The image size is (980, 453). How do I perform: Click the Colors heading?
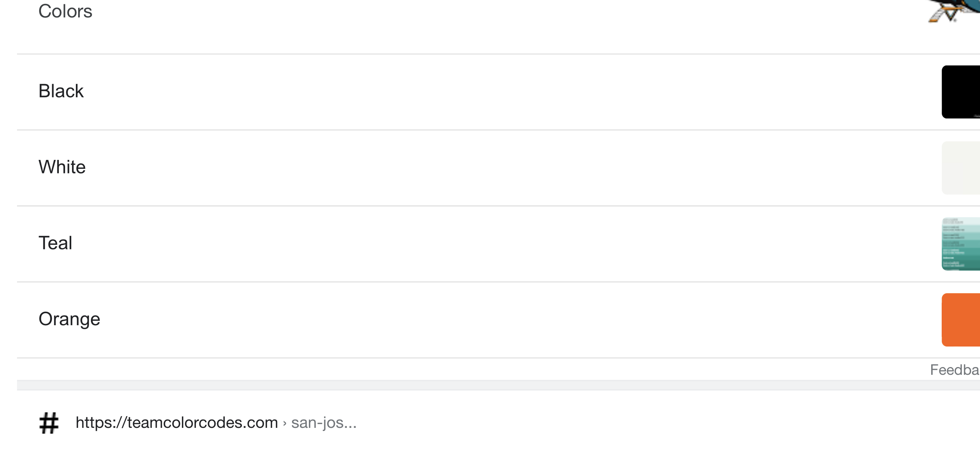pyautogui.click(x=65, y=11)
